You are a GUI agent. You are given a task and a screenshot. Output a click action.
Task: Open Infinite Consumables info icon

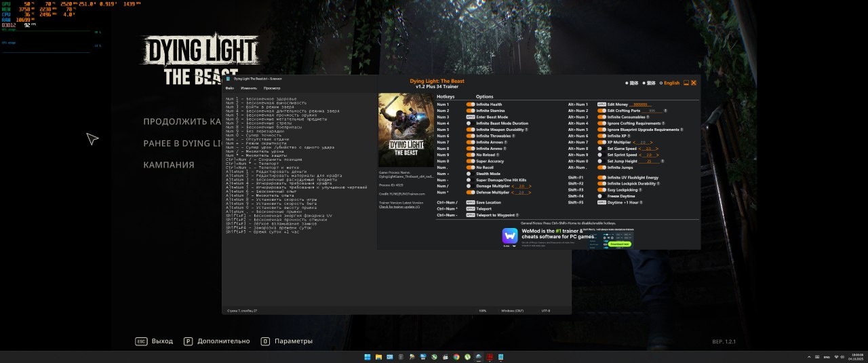648,117
